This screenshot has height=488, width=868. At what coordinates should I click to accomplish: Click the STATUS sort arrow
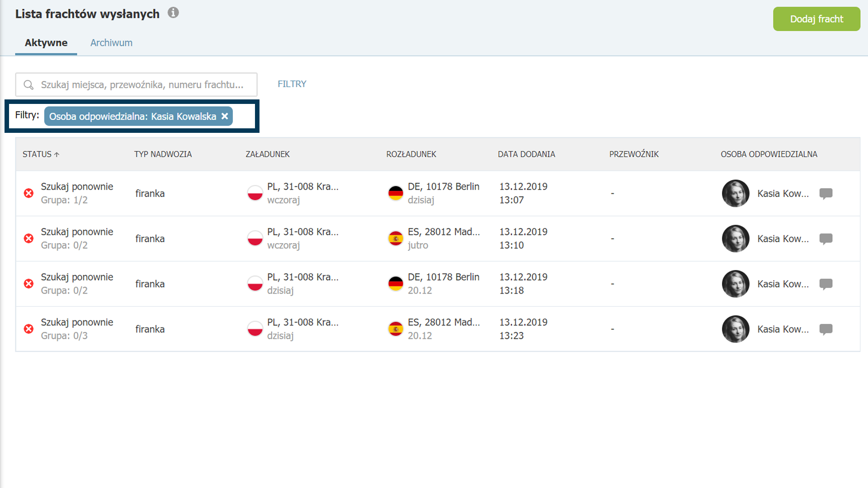(x=57, y=155)
